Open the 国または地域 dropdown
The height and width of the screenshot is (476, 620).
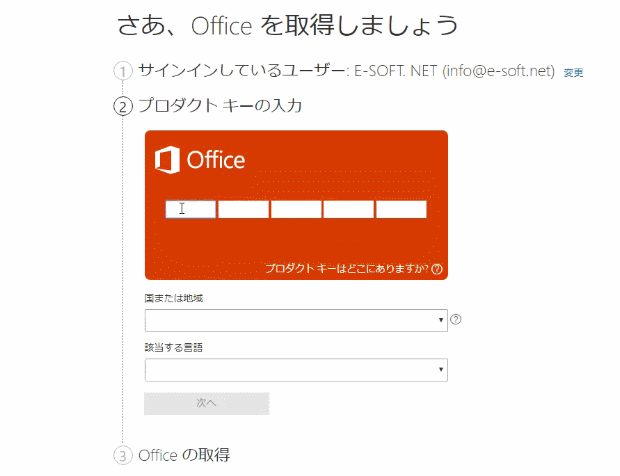click(x=296, y=320)
